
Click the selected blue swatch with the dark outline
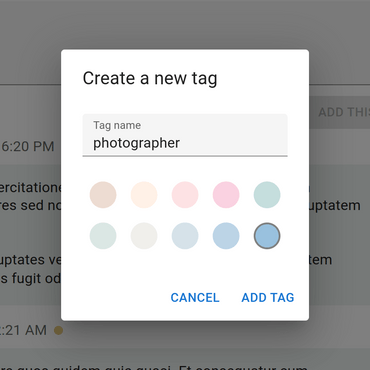pos(267,236)
